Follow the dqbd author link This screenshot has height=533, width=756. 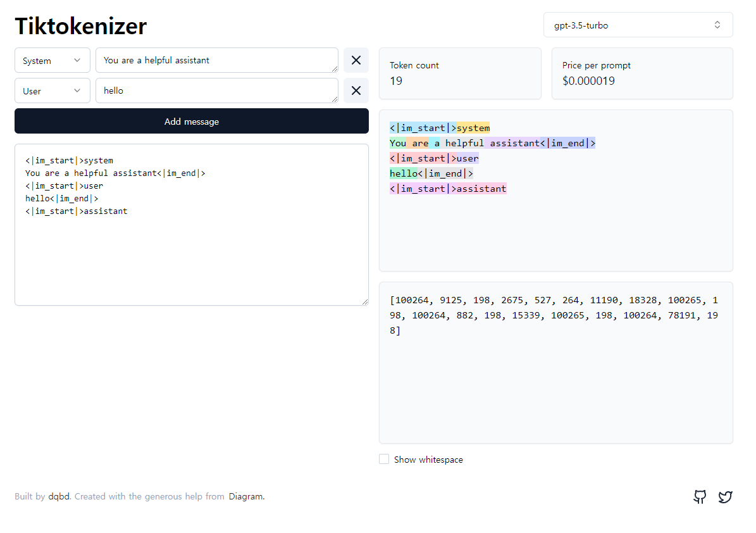[59, 497]
